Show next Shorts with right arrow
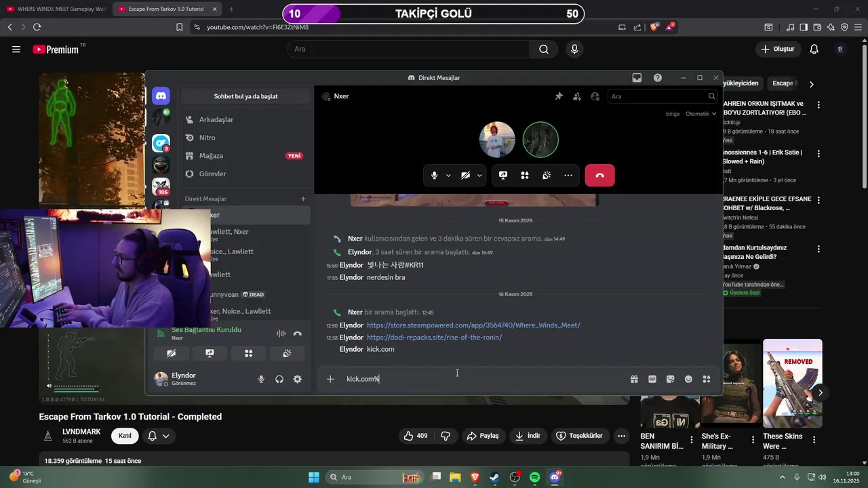 point(821,392)
